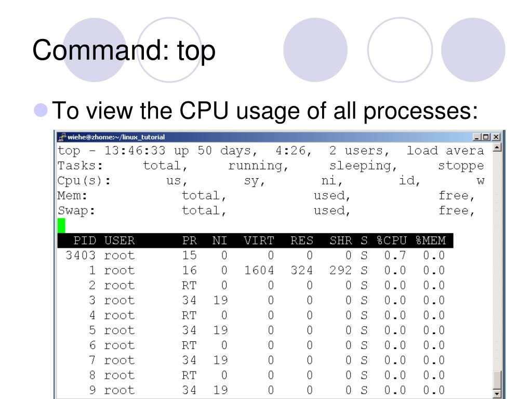Click the scrollbar track above the thumb

click(497, 261)
